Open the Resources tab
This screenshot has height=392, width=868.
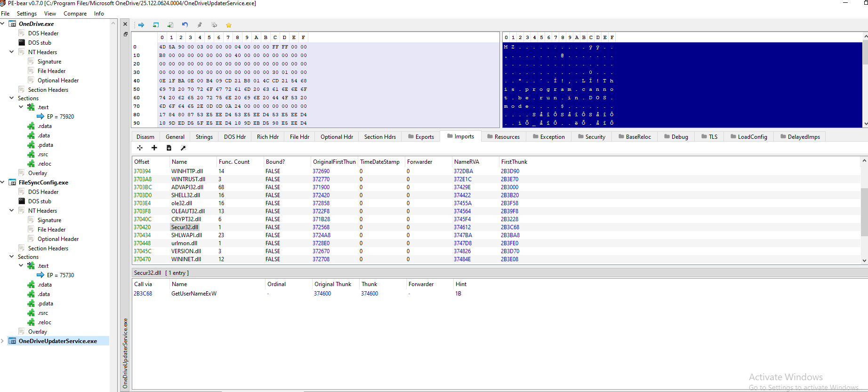[x=503, y=136]
